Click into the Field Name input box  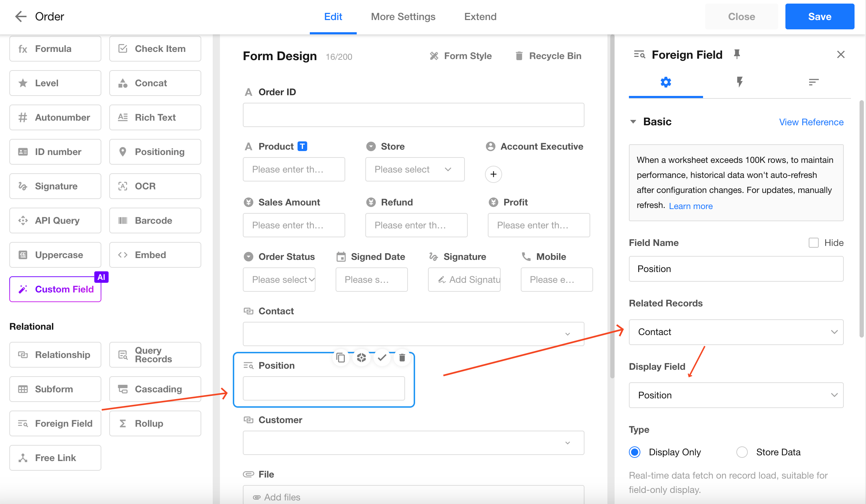coord(736,269)
